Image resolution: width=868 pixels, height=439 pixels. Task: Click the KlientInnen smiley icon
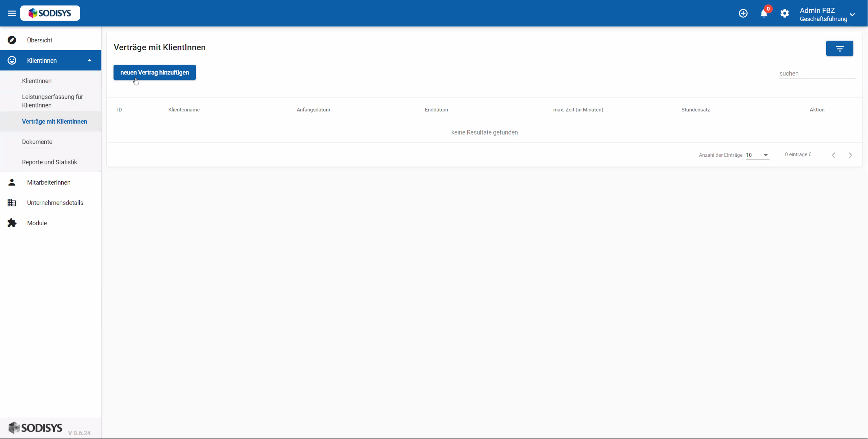point(12,60)
